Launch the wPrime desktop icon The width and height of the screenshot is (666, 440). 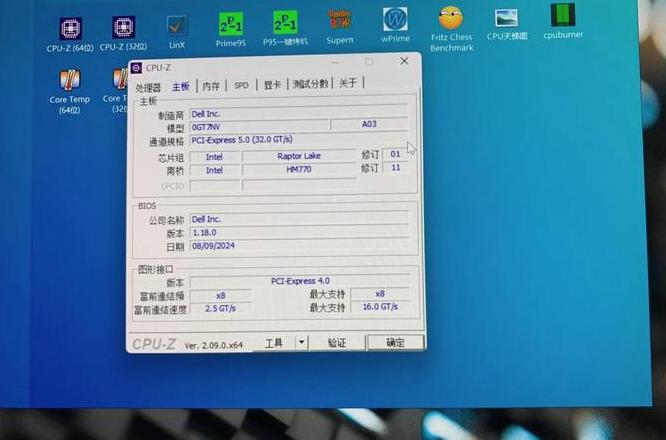pyautogui.click(x=395, y=25)
